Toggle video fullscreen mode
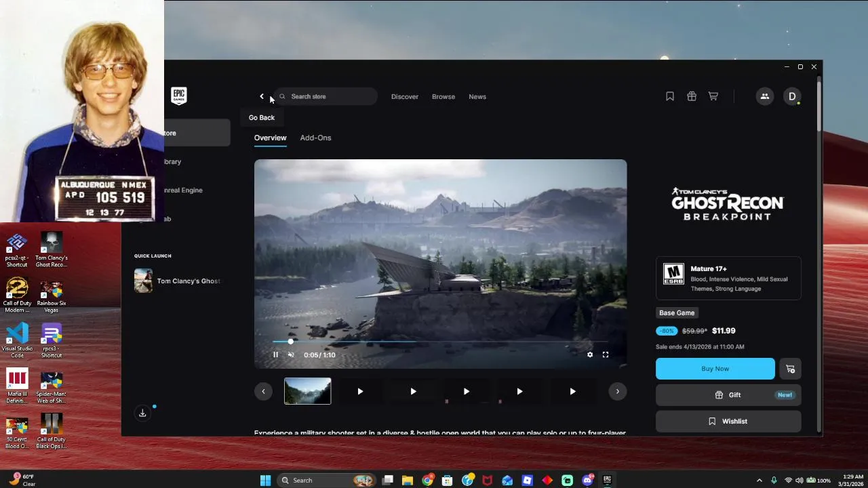This screenshot has height=488, width=868. [x=606, y=354]
